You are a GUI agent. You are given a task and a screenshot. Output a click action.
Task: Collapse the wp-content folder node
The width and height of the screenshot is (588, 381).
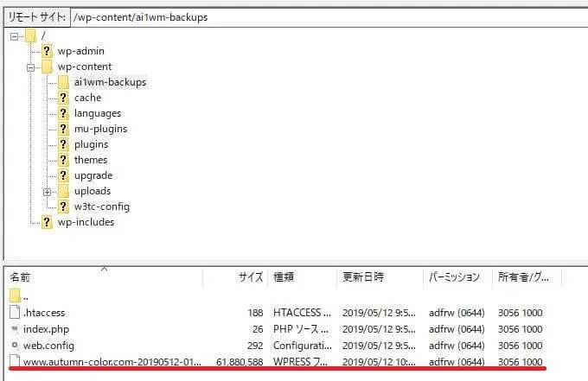(x=31, y=67)
